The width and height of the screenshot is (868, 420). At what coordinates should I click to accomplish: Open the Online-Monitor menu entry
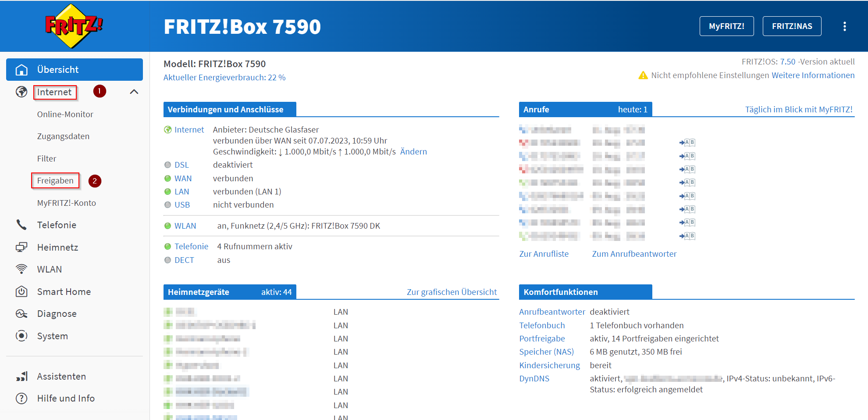click(65, 114)
